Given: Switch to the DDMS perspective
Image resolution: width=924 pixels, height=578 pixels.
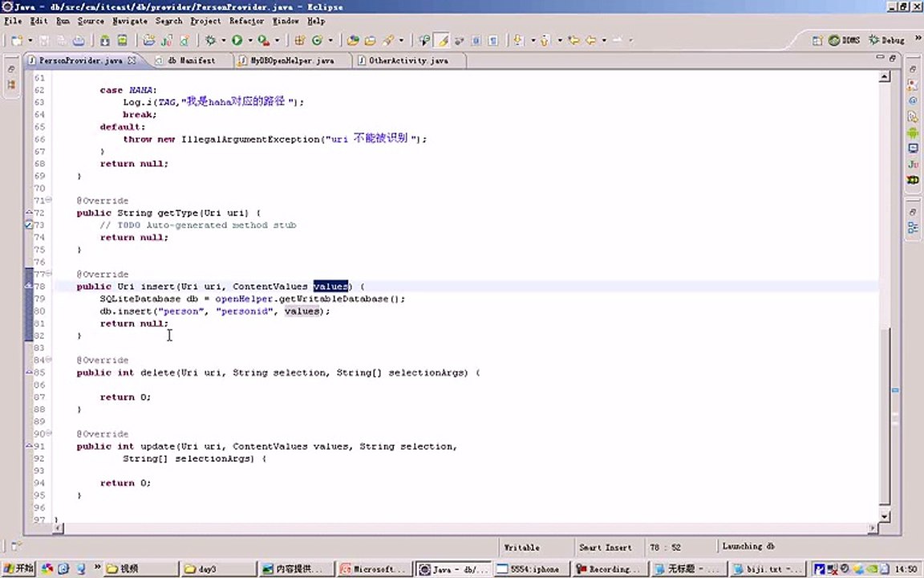Looking at the screenshot, I should tap(845, 40).
